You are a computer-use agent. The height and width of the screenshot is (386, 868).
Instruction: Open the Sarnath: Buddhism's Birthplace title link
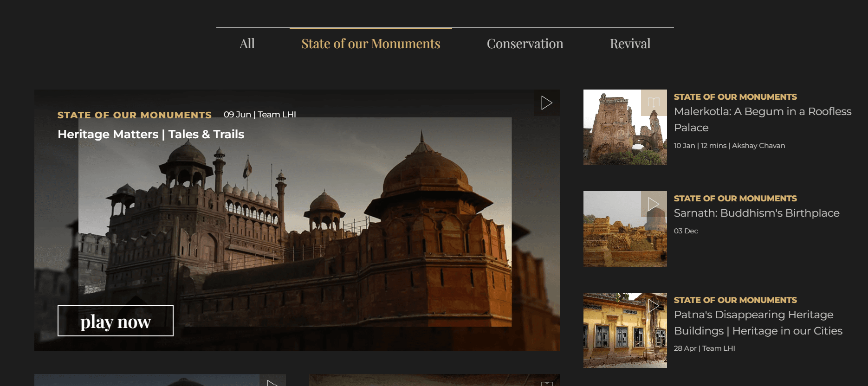pyautogui.click(x=756, y=213)
